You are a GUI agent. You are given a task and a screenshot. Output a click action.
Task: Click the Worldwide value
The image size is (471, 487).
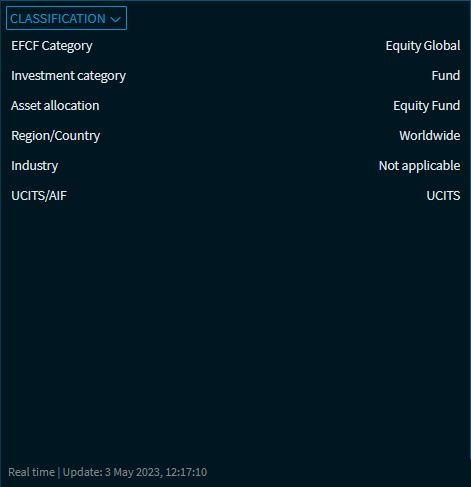pyautogui.click(x=430, y=136)
